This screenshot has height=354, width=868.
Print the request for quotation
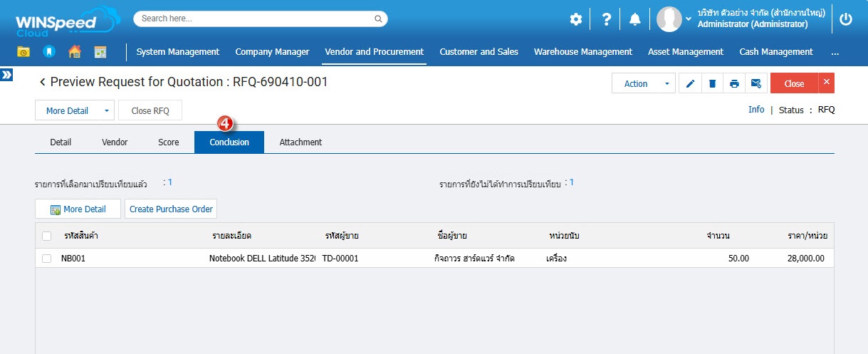point(734,83)
